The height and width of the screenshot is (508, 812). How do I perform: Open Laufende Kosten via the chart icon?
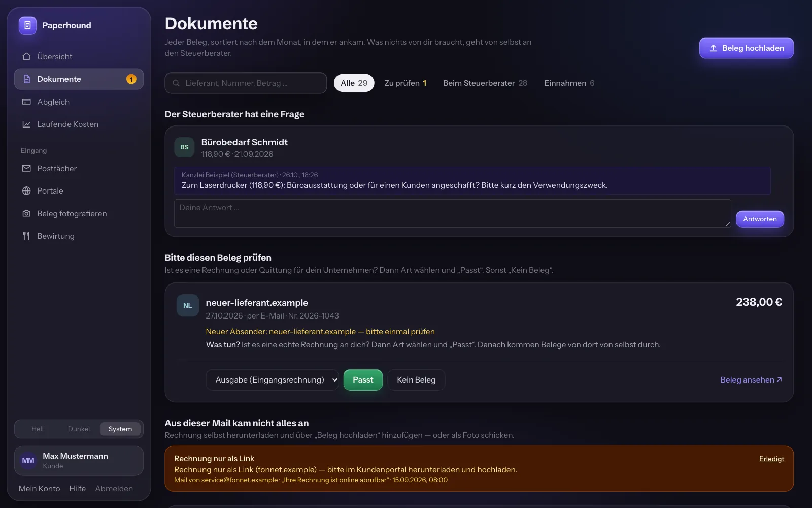[x=26, y=124]
